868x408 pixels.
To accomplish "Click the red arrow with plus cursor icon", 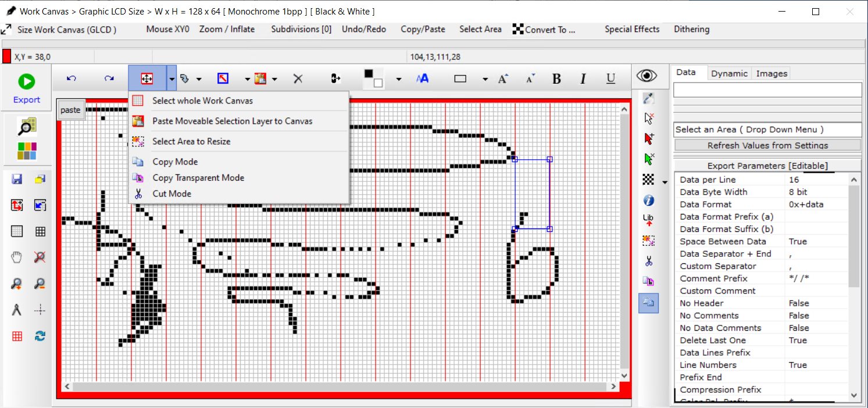I will tap(649, 138).
